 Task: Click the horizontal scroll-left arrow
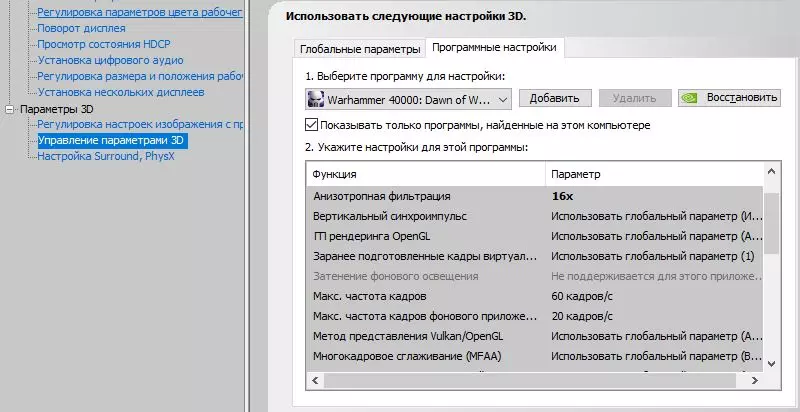(315, 380)
